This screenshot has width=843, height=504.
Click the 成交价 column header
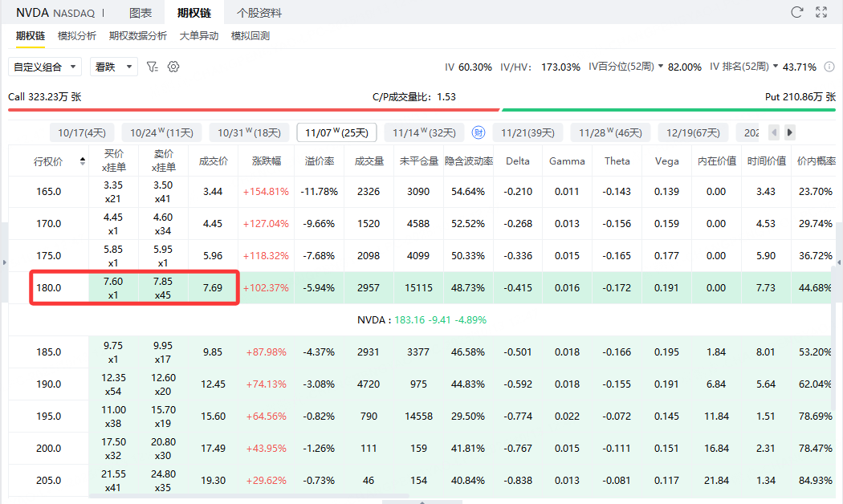[x=213, y=161]
